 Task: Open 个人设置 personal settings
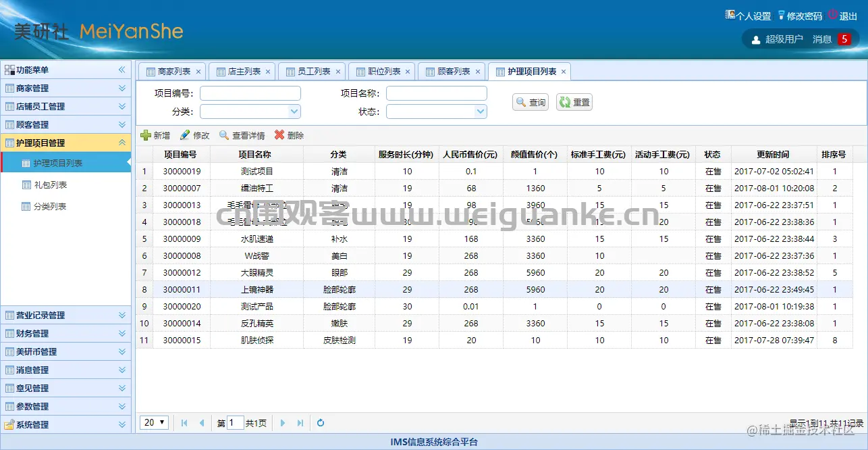point(748,16)
